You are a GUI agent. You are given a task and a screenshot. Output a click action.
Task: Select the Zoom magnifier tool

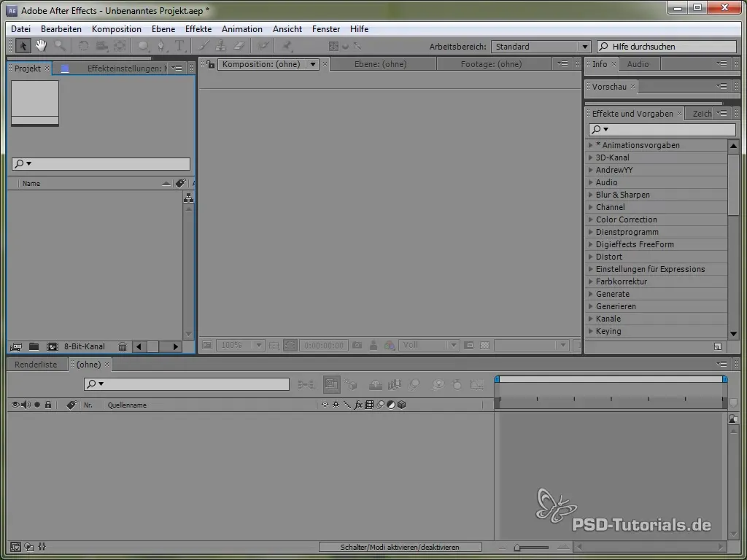[60, 46]
